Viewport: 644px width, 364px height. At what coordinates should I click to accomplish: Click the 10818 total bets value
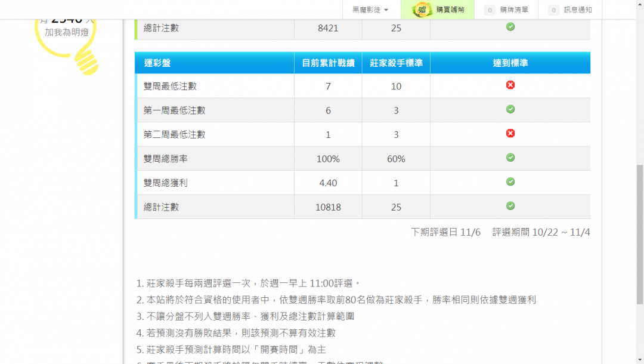[328, 208]
